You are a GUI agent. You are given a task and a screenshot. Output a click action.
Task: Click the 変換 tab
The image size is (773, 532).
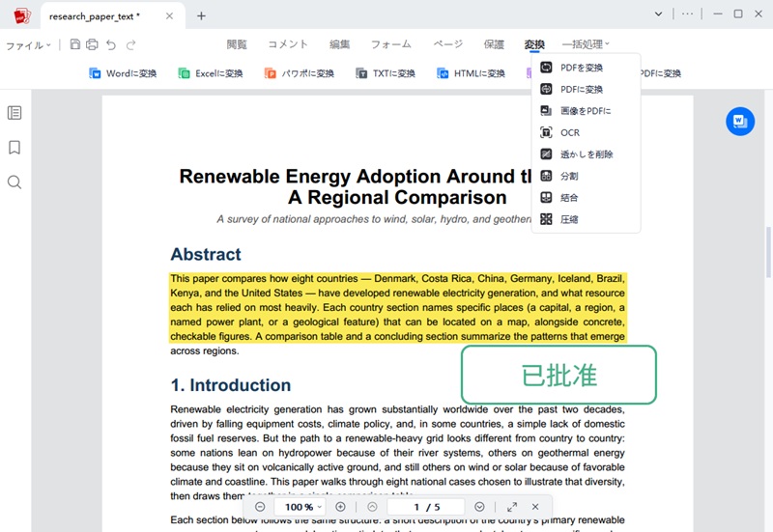pyautogui.click(x=534, y=44)
